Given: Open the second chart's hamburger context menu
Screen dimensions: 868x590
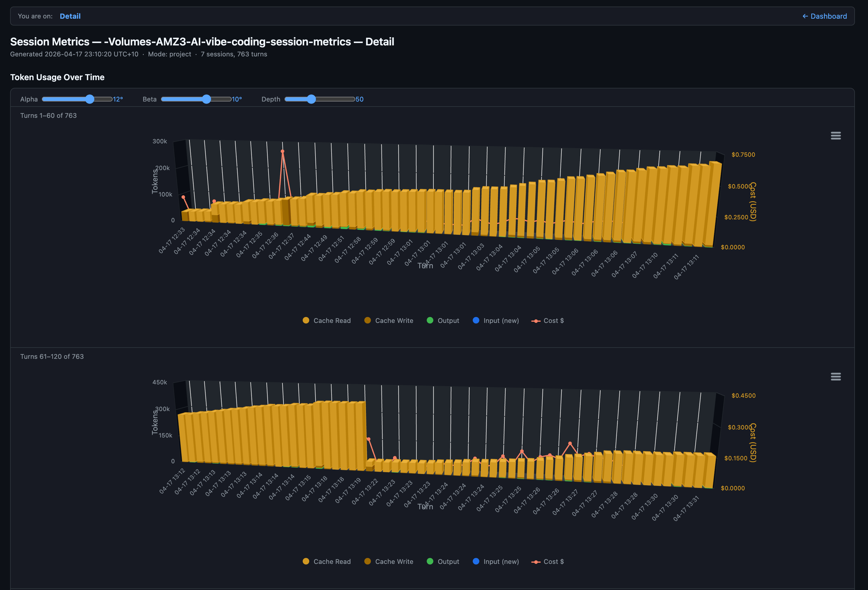Looking at the screenshot, I should tap(836, 377).
